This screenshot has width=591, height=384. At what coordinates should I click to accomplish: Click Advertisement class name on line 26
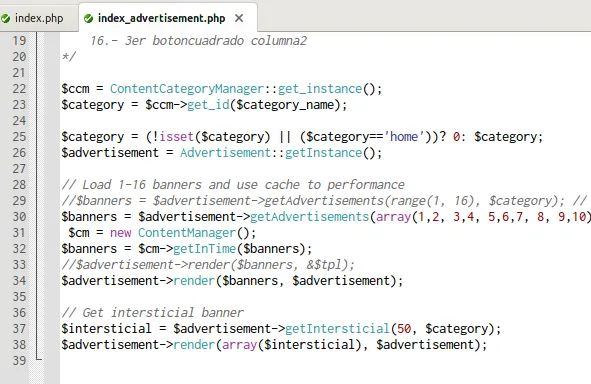click(x=225, y=153)
